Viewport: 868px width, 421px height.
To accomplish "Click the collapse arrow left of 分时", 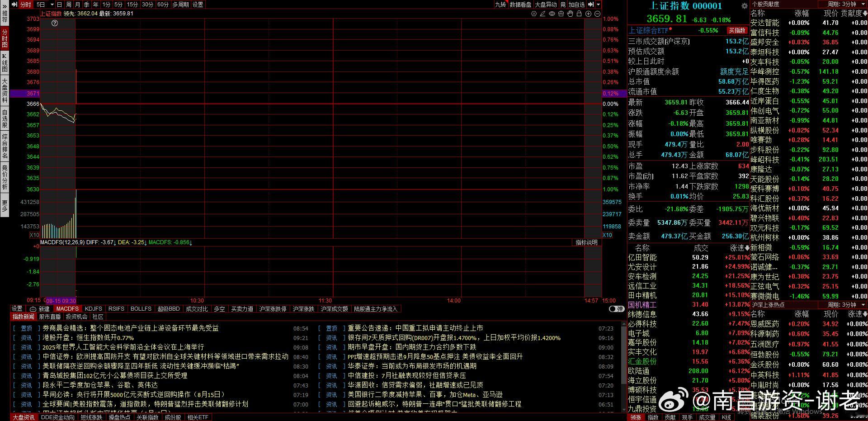I will 14,5.
